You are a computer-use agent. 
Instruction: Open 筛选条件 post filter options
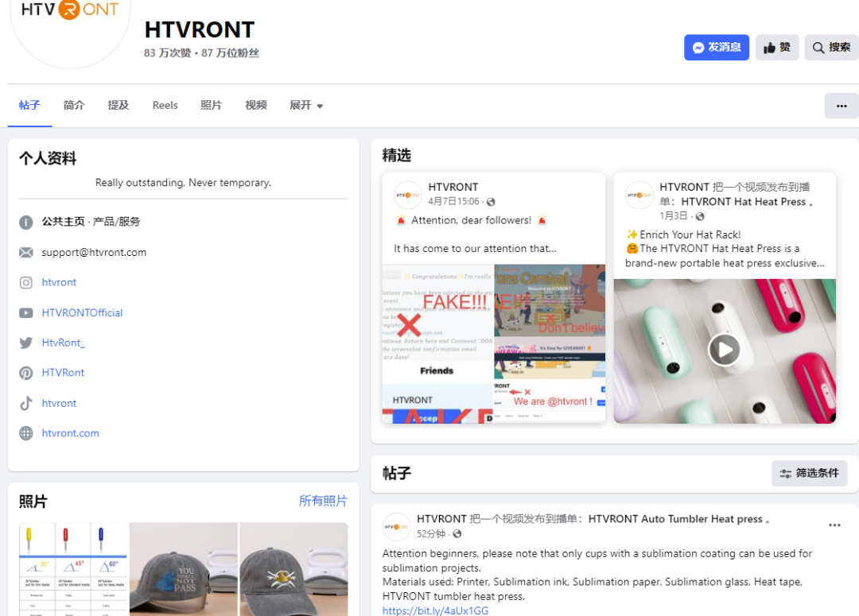point(809,473)
